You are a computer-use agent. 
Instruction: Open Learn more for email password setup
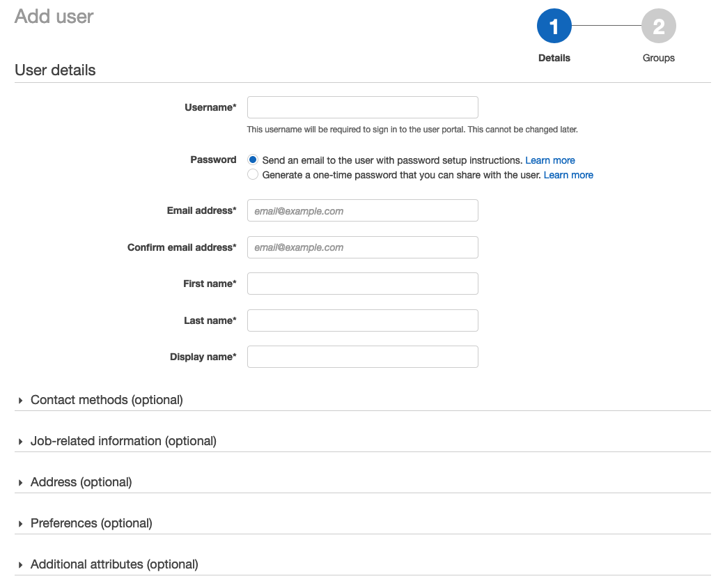tap(549, 160)
